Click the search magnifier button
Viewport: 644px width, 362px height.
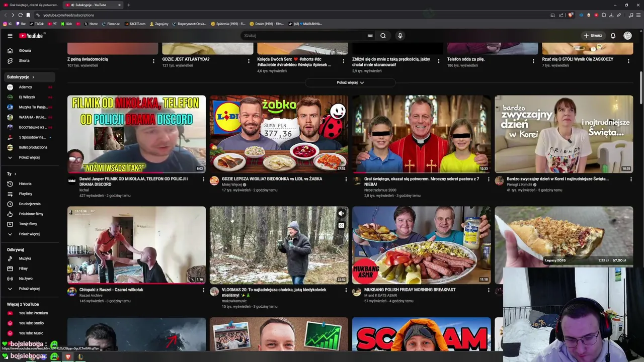pyautogui.click(x=383, y=36)
